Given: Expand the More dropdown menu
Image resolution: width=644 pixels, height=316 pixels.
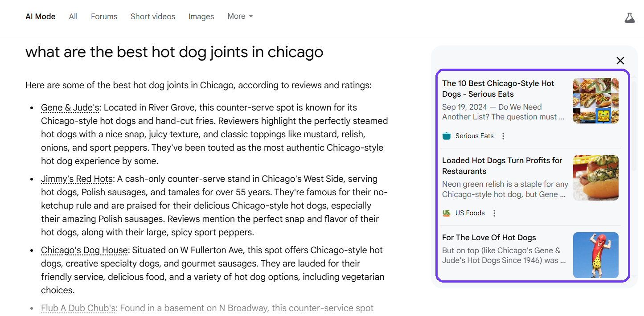Looking at the screenshot, I should point(240,16).
